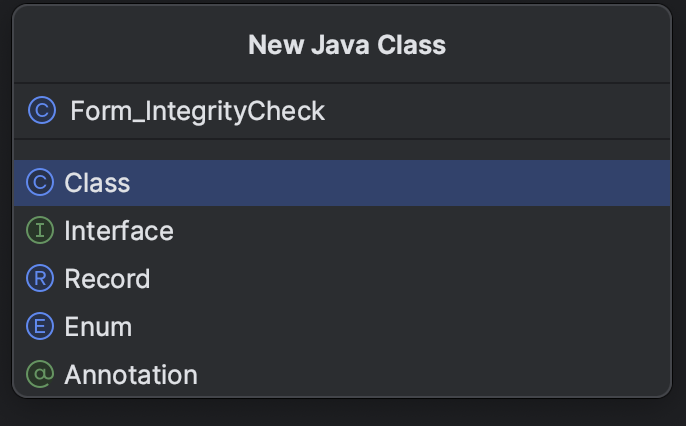This screenshot has height=426, width=686.
Task: Select Class from the kind list
Action: coord(97,183)
